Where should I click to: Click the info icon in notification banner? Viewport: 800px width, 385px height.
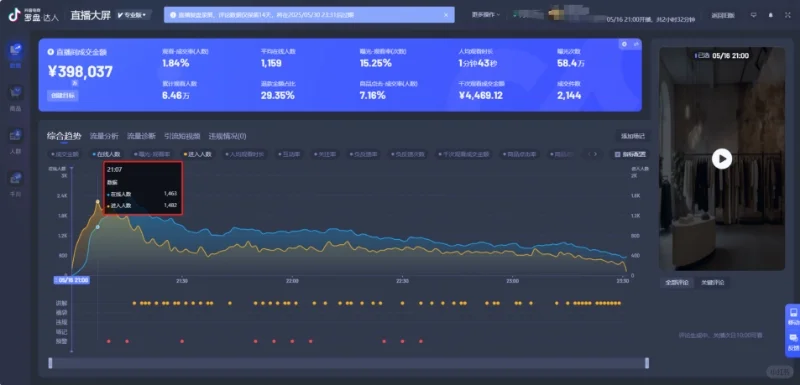173,15
